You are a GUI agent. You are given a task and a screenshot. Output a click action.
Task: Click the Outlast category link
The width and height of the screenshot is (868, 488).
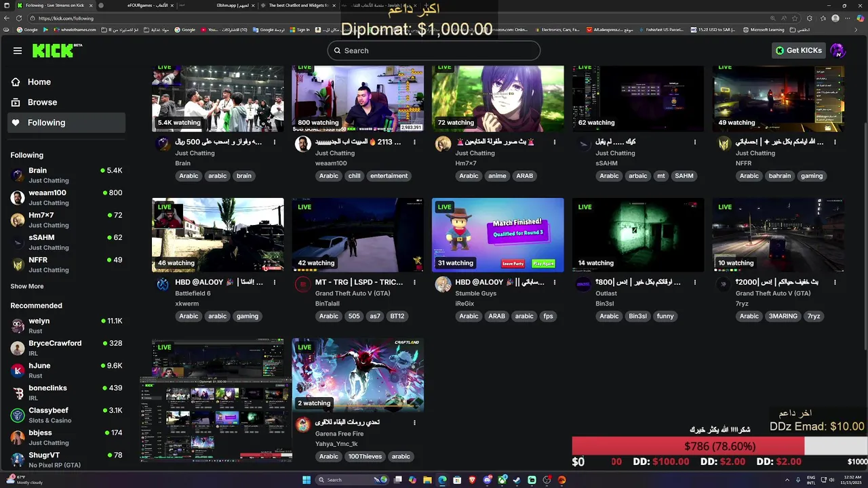[x=606, y=293]
